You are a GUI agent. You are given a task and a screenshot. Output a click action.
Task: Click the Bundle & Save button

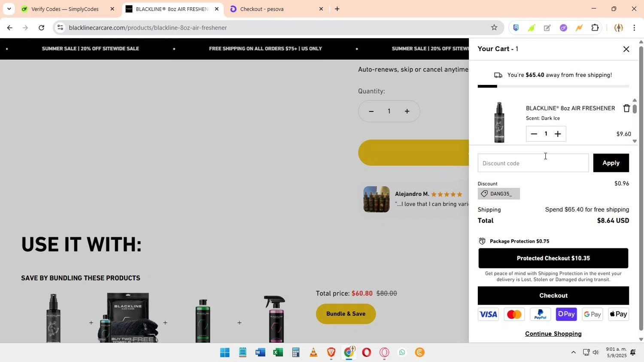pos(346,314)
